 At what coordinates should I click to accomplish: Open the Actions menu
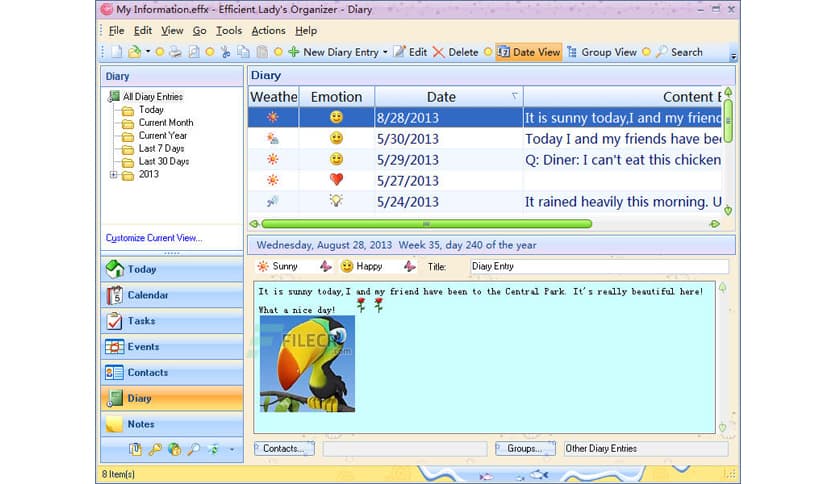click(268, 30)
